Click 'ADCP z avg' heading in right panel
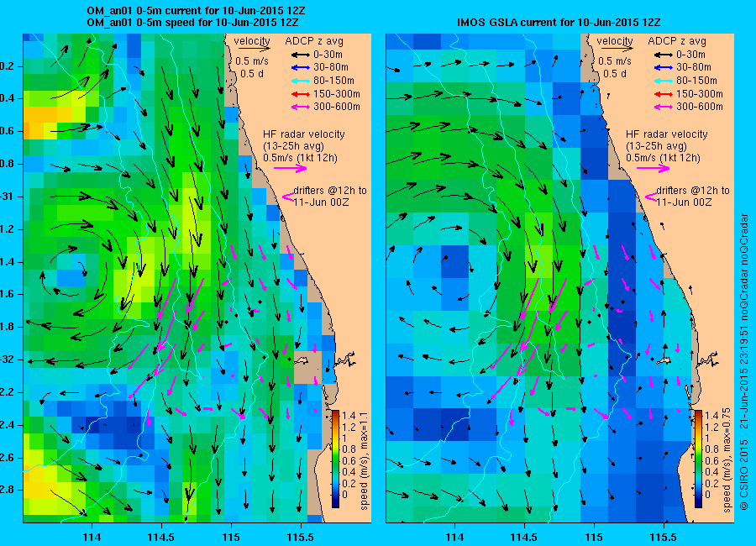The width and height of the screenshot is (756, 546). pyautogui.click(x=677, y=41)
